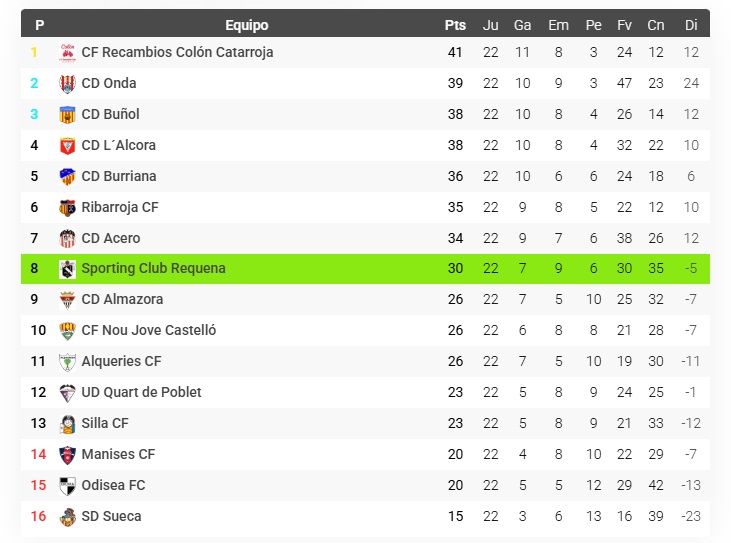731x543 pixels.
Task: Click the Odisea FC crest icon
Action: [68, 485]
